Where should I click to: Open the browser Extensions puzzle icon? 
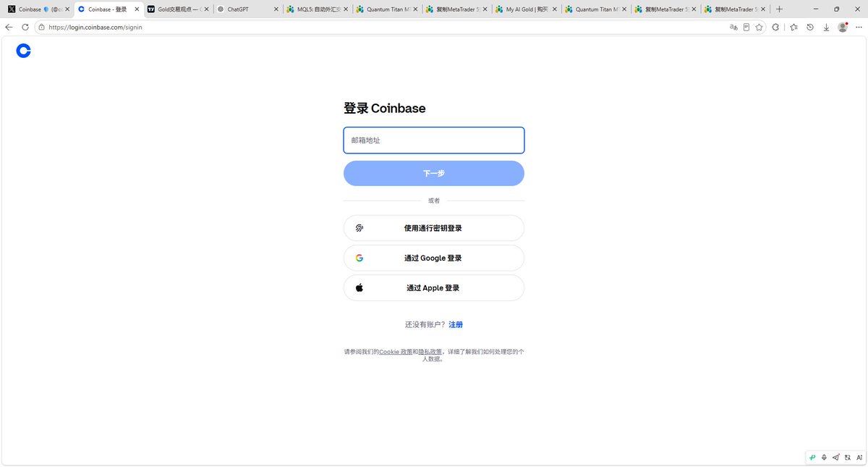click(775, 27)
